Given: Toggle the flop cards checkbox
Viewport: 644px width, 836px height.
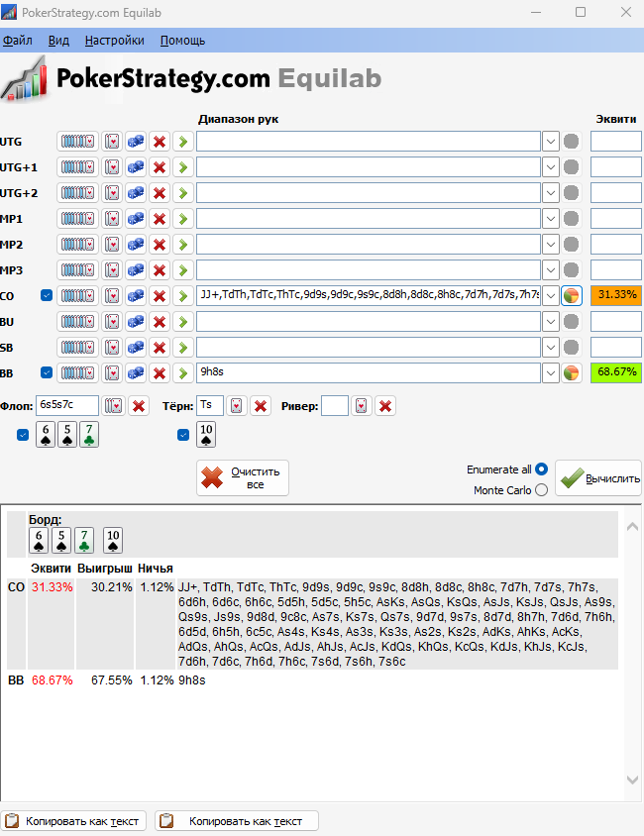Looking at the screenshot, I should tap(23, 435).
